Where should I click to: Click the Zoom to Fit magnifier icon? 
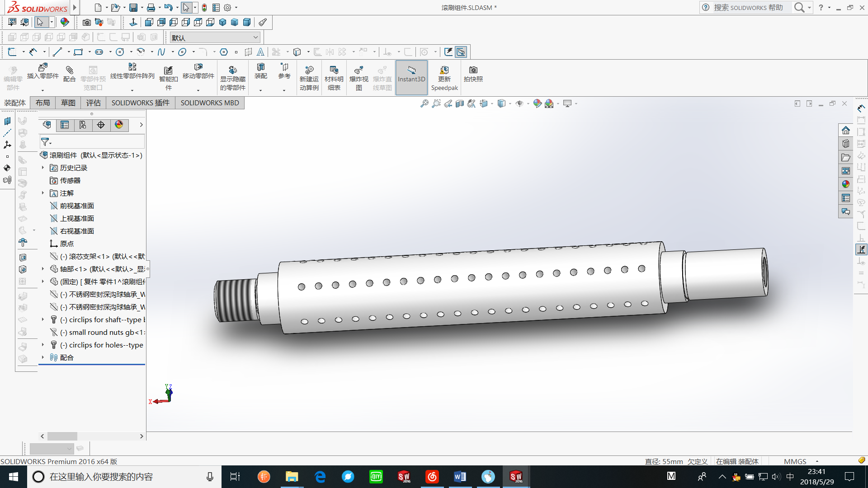tap(424, 103)
